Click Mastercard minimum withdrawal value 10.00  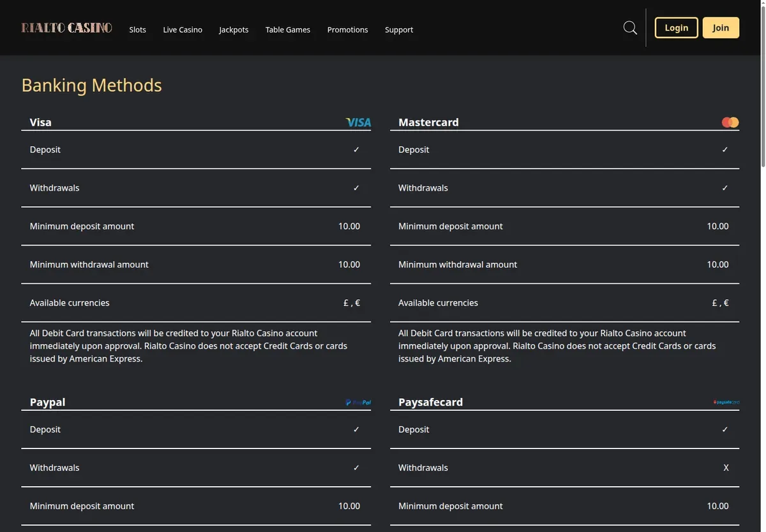pyautogui.click(x=717, y=264)
